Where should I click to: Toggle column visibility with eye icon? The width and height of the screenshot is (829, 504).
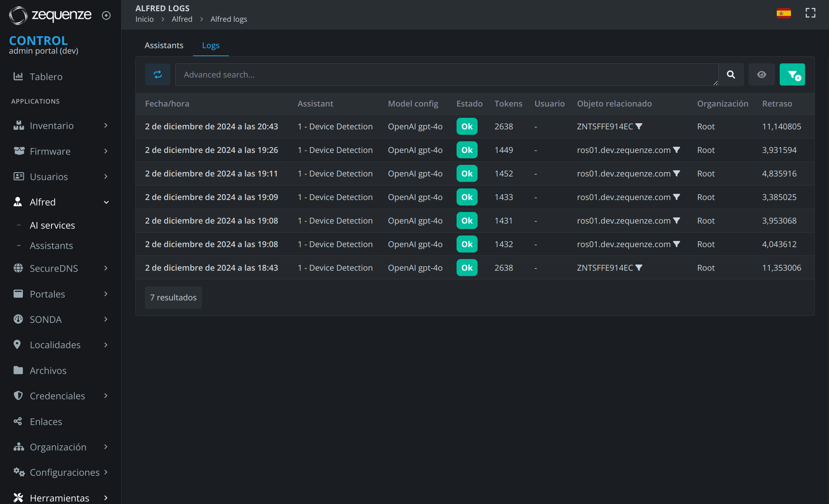762,75
